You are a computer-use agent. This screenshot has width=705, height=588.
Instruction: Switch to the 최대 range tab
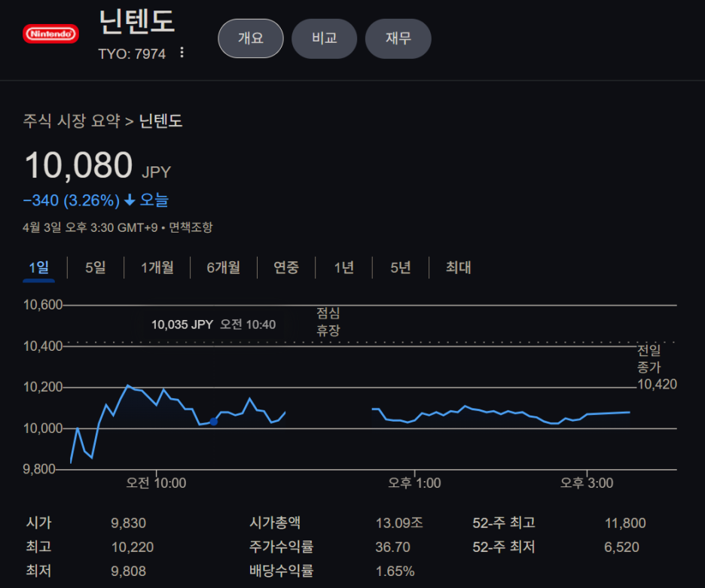point(458,267)
